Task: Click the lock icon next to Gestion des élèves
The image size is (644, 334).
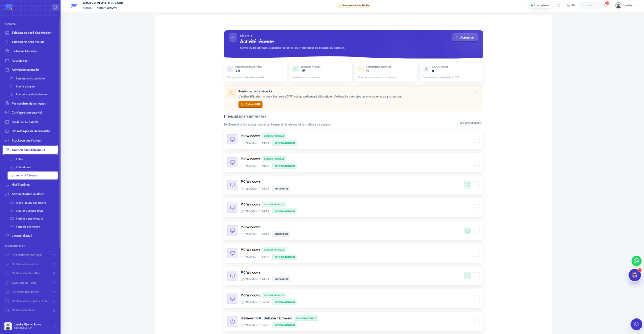Action: point(54,264)
